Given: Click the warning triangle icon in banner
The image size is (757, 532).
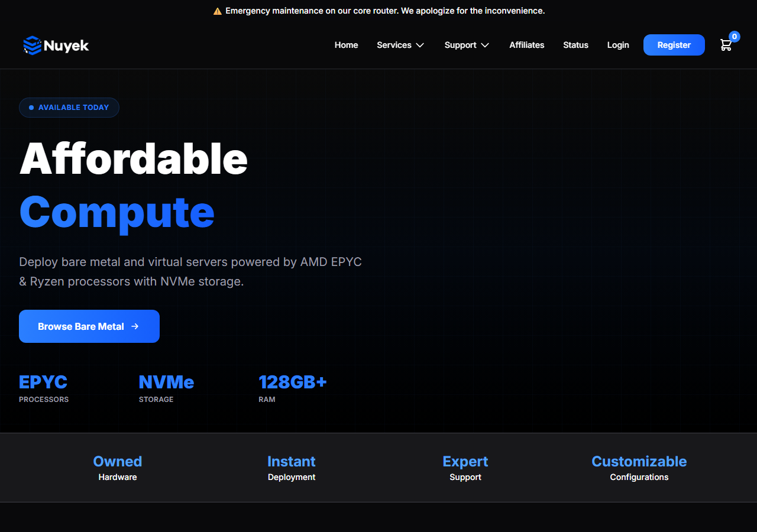Looking at the screenshot, I should pos(218,11).
